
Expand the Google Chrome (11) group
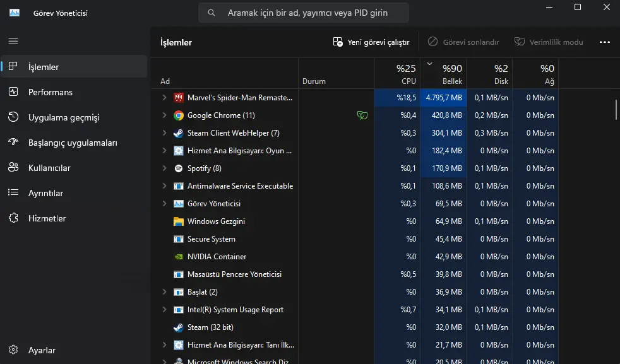click(164, 115)
